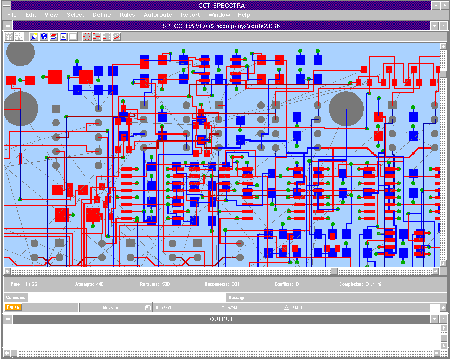The image size is (450, 360).
Task: Click the red horizontal dashes toolbar icon
Action: point(97,37)
